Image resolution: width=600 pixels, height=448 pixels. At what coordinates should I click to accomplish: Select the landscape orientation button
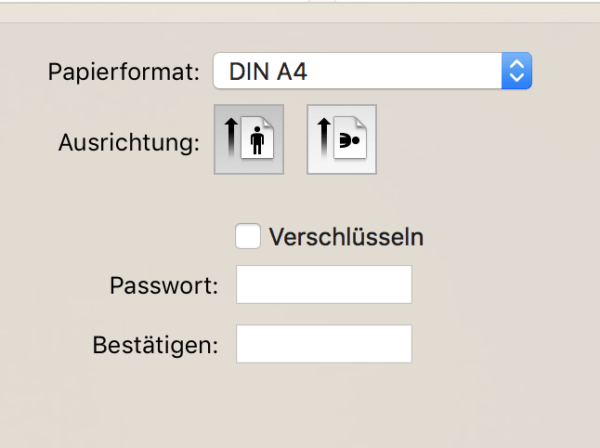[x=342, y=139]
